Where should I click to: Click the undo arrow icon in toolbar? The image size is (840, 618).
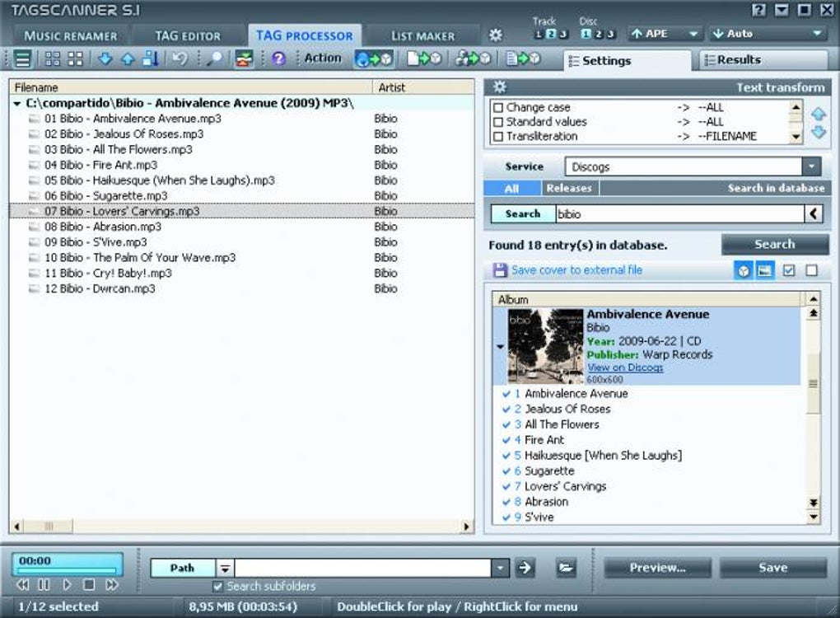coord(179,59)
